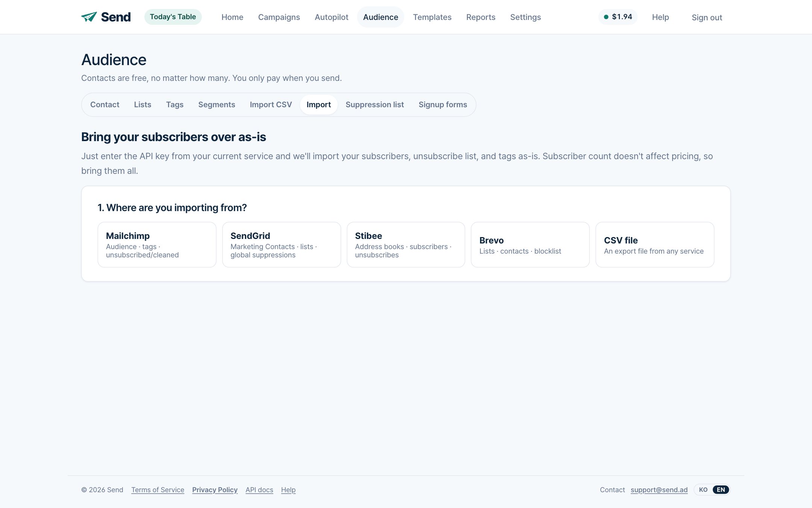Screen dimensions: 812x508
Task: Switch language to KO
Action: [x=703, y=490]
